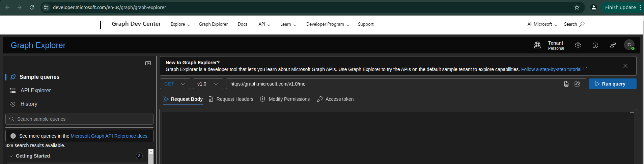Select the Request Body tab
This screenshot has width=644, height=164.
183,99
